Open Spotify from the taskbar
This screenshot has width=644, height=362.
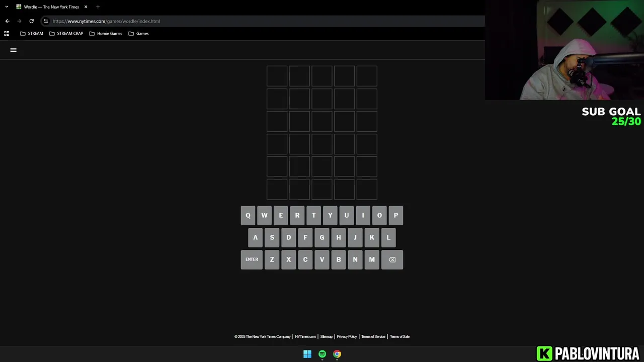tap(322, 354)
